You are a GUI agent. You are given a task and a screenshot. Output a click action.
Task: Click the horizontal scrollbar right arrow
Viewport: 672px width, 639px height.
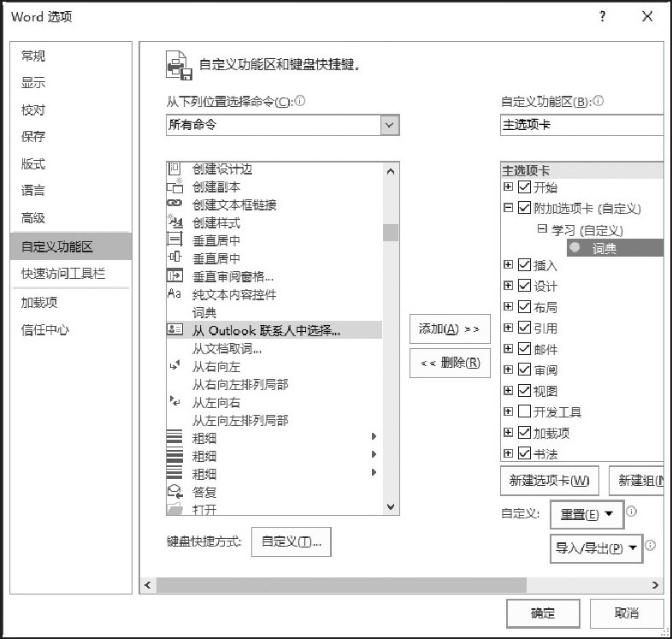[x=655, y=585]
